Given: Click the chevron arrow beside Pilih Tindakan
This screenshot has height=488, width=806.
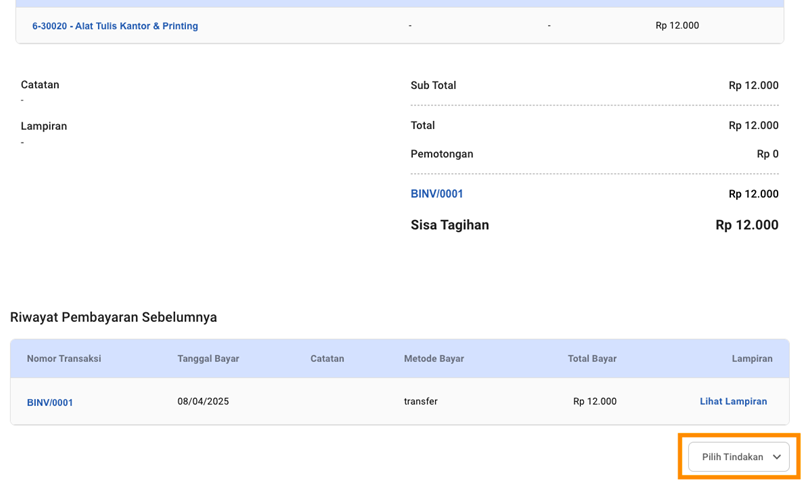Looking at the screenshot, I should click(777, 457).
